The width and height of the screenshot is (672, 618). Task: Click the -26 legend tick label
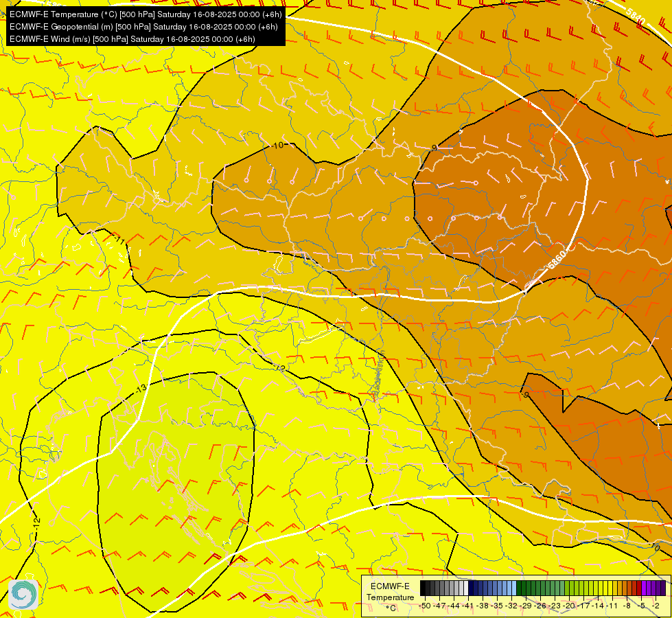coord(540,606)
